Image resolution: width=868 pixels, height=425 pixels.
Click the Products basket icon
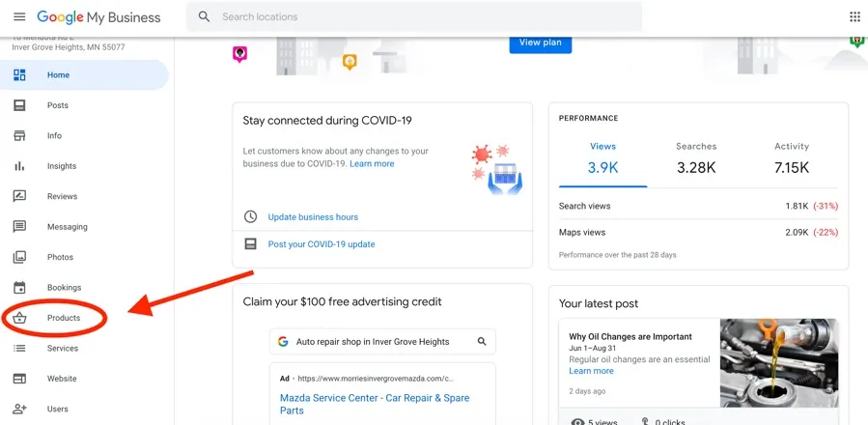19,318
